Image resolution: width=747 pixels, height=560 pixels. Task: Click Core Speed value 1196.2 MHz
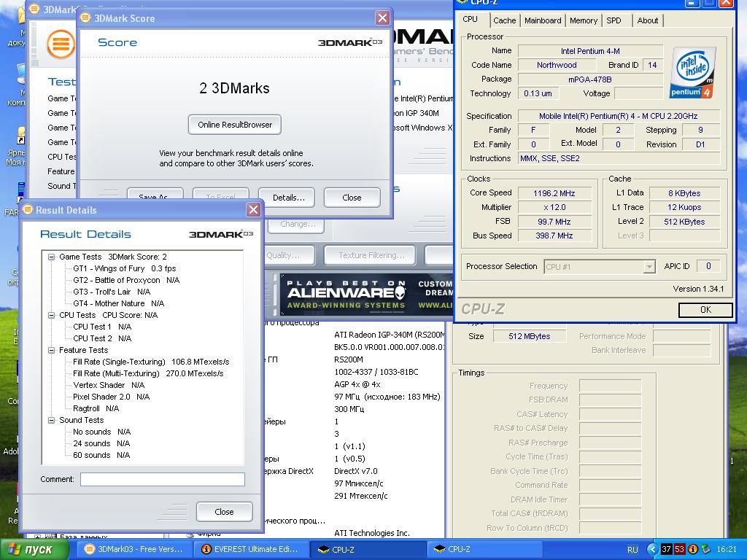click(x=554, y=193)
